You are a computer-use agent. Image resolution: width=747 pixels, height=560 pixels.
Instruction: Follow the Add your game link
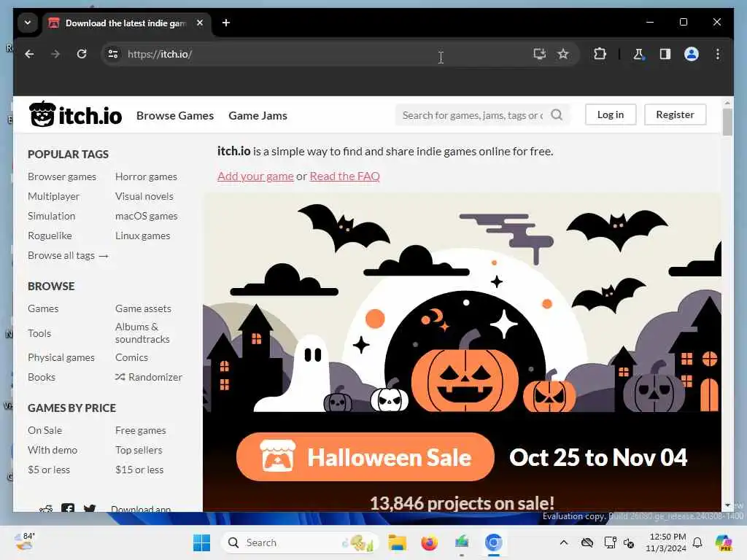(255, 176)
